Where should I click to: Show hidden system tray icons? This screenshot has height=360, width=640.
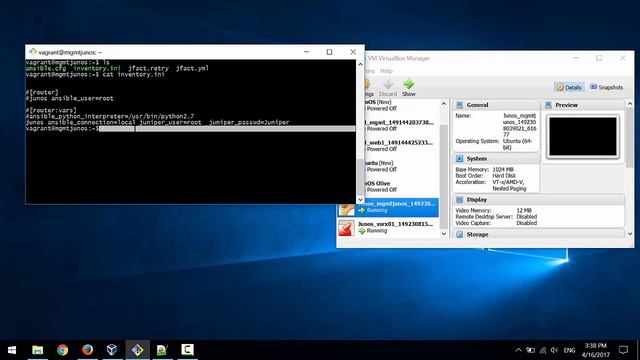[x=518, y=350]
